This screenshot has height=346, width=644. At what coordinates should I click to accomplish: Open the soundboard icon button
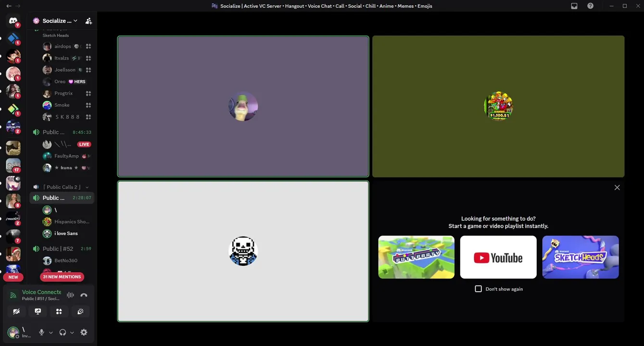[80, 311]
